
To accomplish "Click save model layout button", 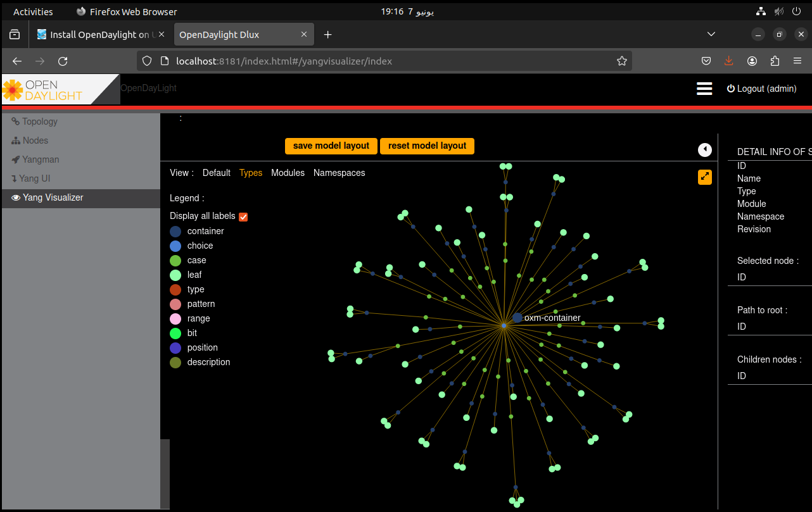I will tap(331, 146).
